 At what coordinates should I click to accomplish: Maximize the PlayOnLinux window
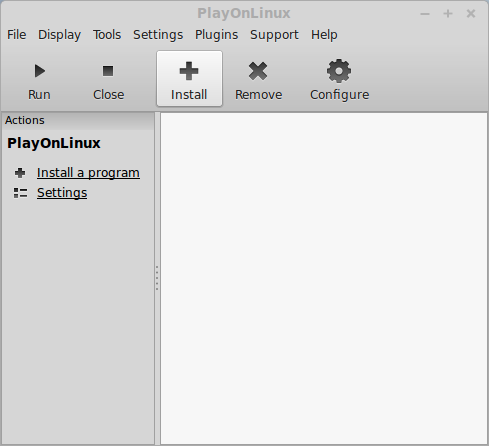[448, 14]
